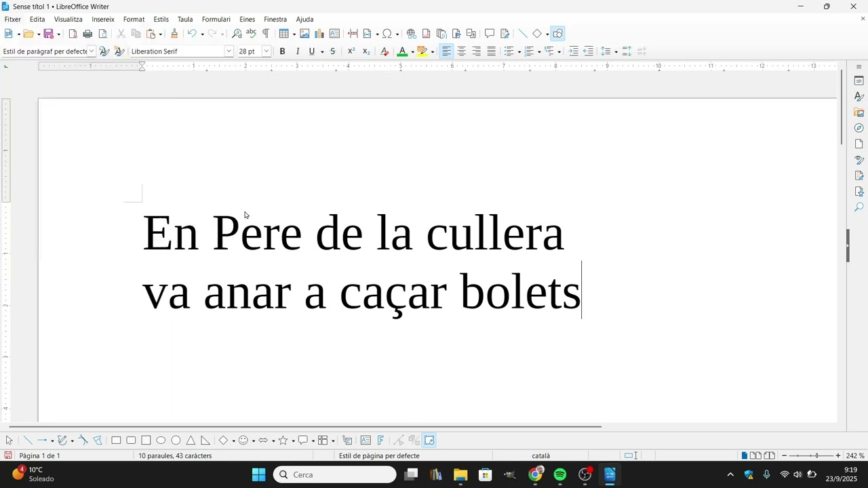Open the underline style dropdown arrow

point(322,52)
